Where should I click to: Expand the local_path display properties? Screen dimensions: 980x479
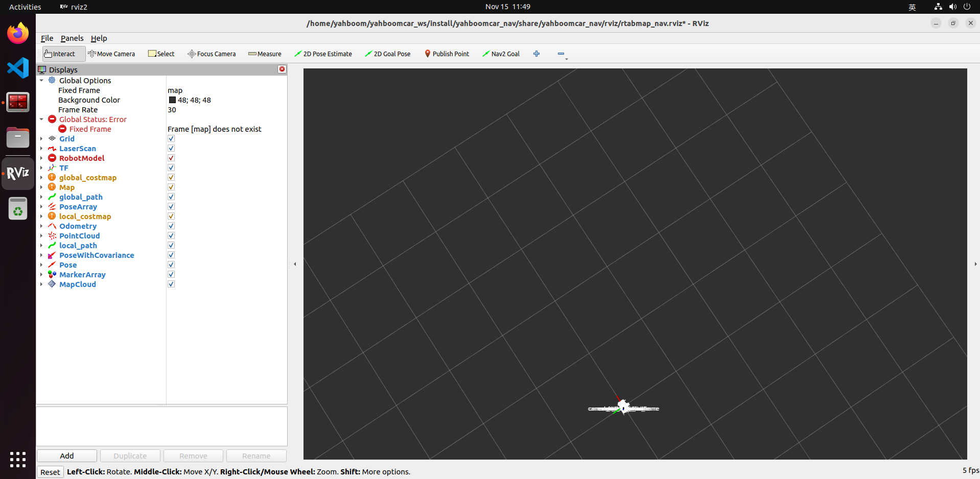[x=41, y=245]
